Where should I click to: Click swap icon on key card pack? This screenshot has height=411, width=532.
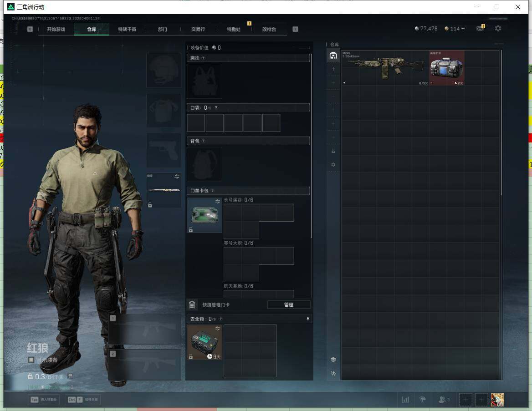217,201
